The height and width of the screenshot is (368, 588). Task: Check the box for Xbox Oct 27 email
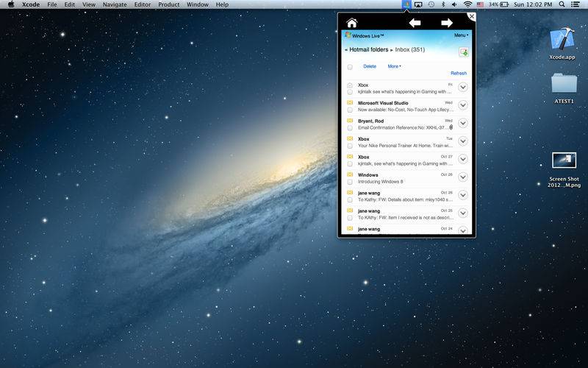pos(350,164)
